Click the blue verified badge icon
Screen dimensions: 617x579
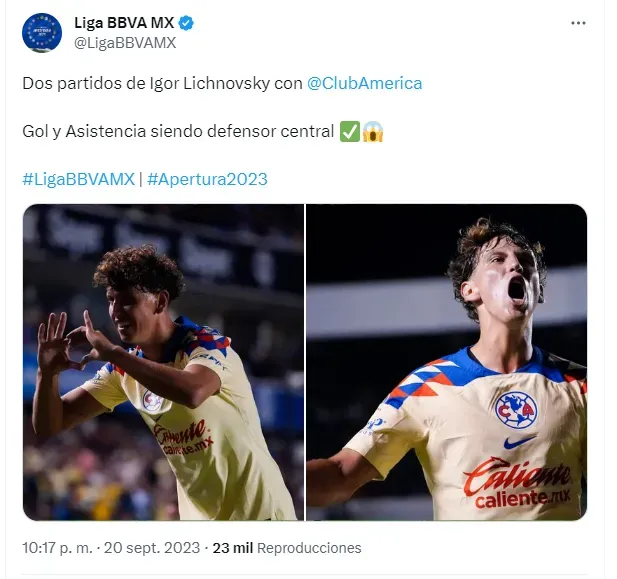(186, 23)
